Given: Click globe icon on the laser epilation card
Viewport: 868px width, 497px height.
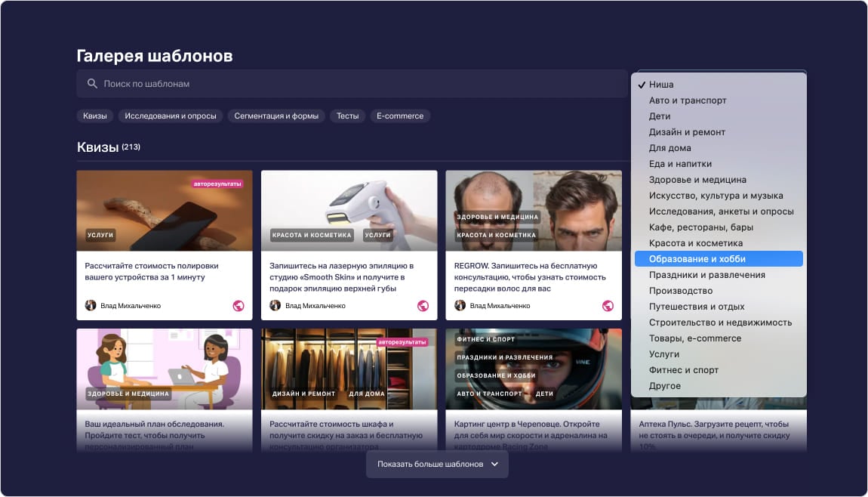Looking at the screenshot, I should click(423, 306).
